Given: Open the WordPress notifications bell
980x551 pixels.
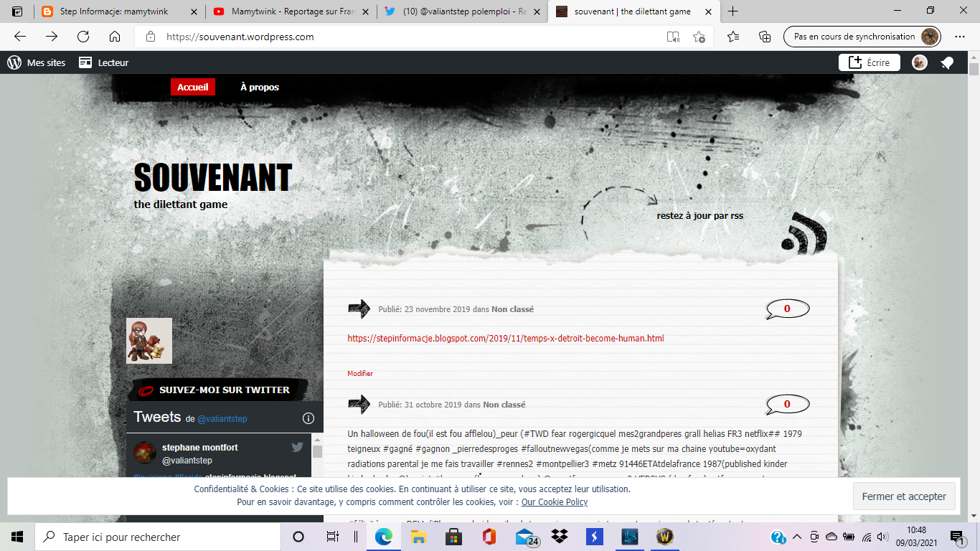Looking at the screenshot, I should [x=947, y=62].
